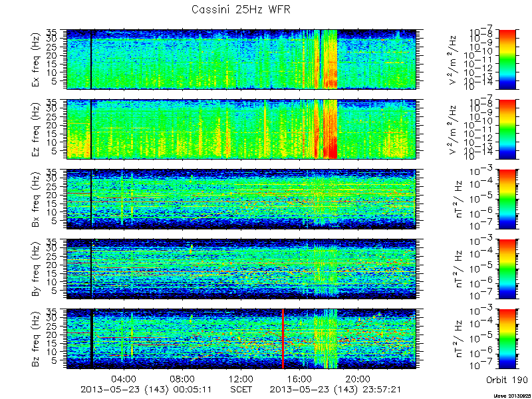Select the 'By freq (Hz)' axis label

[x=36, y=269]
